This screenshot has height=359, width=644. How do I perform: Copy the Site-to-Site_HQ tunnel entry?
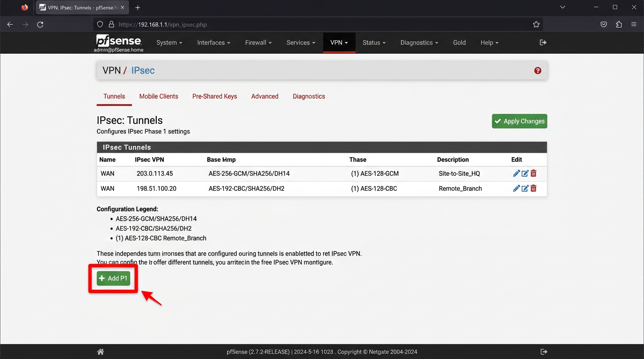[525, 173]
